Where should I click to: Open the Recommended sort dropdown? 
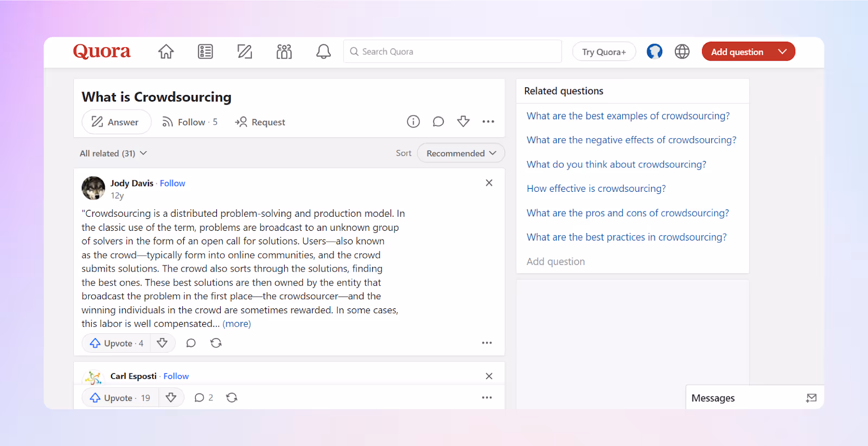point(461,153)
